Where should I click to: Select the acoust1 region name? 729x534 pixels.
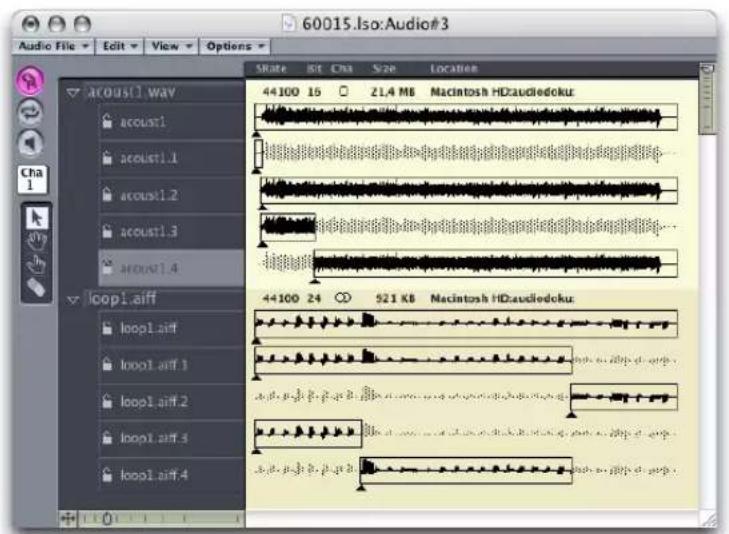[143, 122]
